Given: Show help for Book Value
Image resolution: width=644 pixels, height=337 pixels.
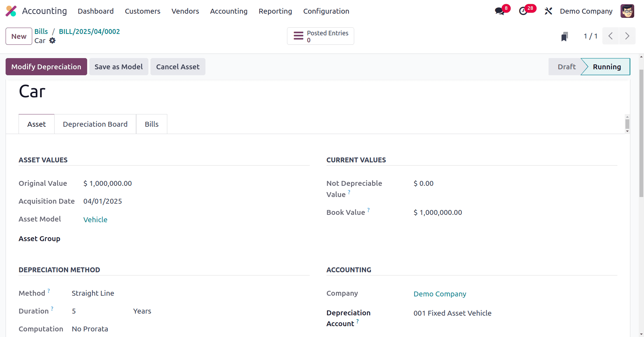Looking at the screenshot, I should (x=369, y=210).
